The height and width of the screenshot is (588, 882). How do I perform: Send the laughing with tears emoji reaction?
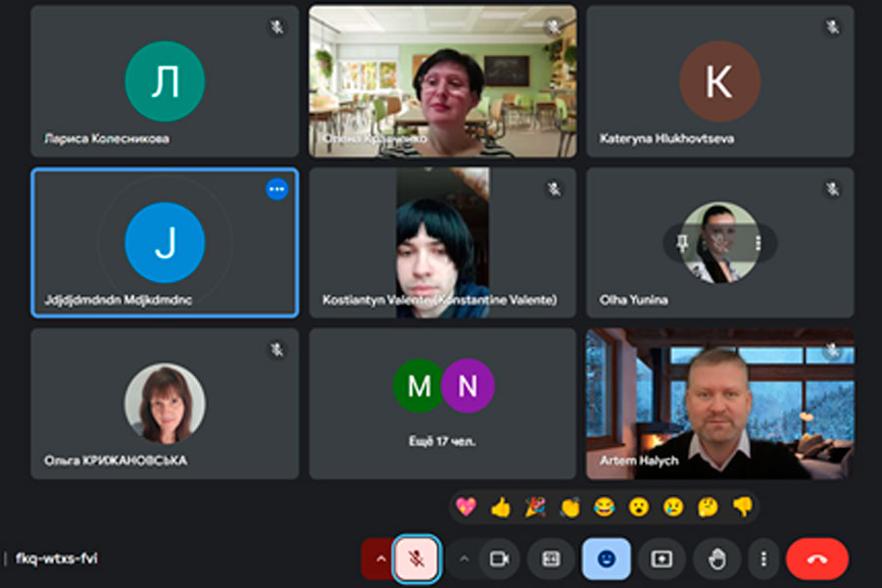[x=605, y=507]
